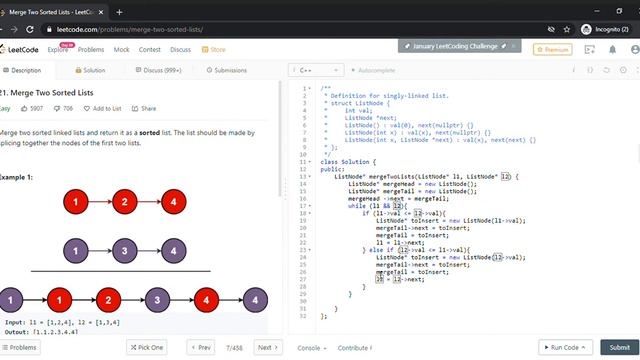Collapse code fold arrow at line 11
The width and height of the screenshot is (640, 360).
click(309, 162)
